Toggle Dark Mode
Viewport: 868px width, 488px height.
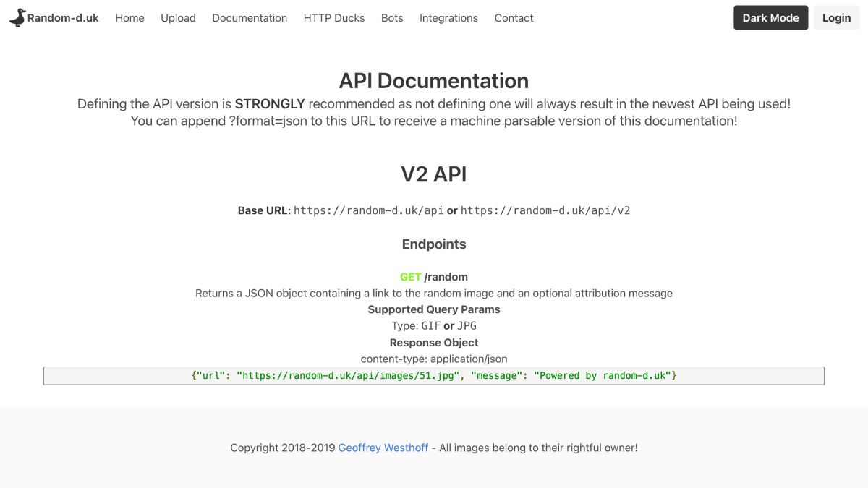tap(770, 18)
